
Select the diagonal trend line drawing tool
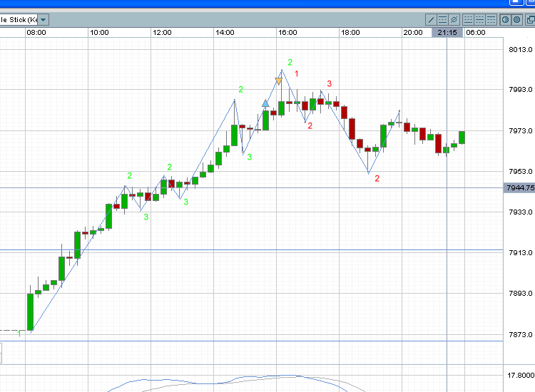click(x=431, y=20)
